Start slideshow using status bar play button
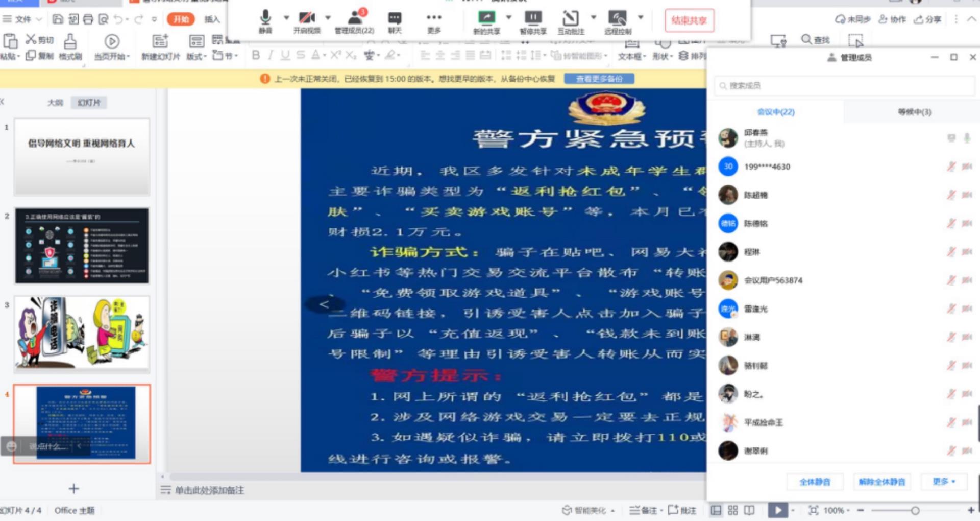980x521 pixels. [777, 510]
